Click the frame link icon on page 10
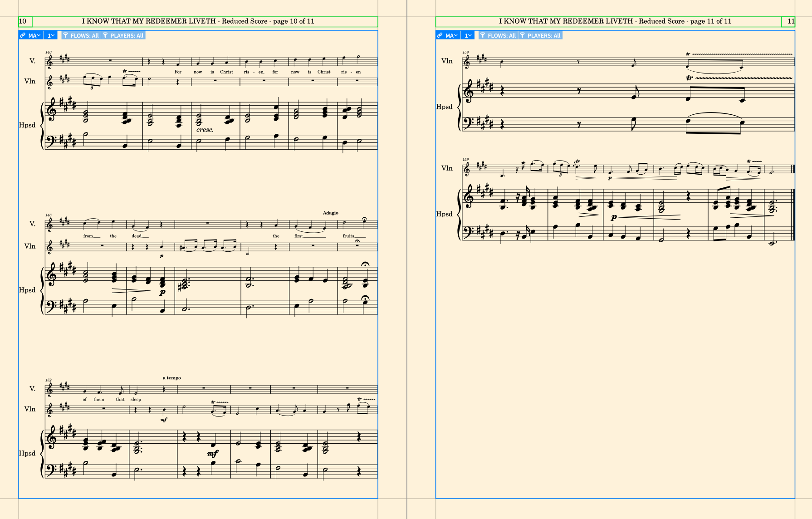This screenshot has width=812, height=519. tap(23, 35)
